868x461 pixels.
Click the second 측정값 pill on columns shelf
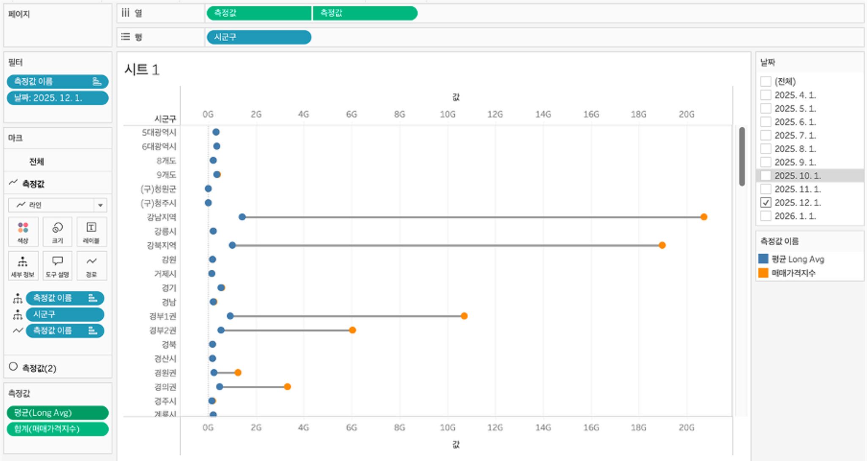(365, 13)
